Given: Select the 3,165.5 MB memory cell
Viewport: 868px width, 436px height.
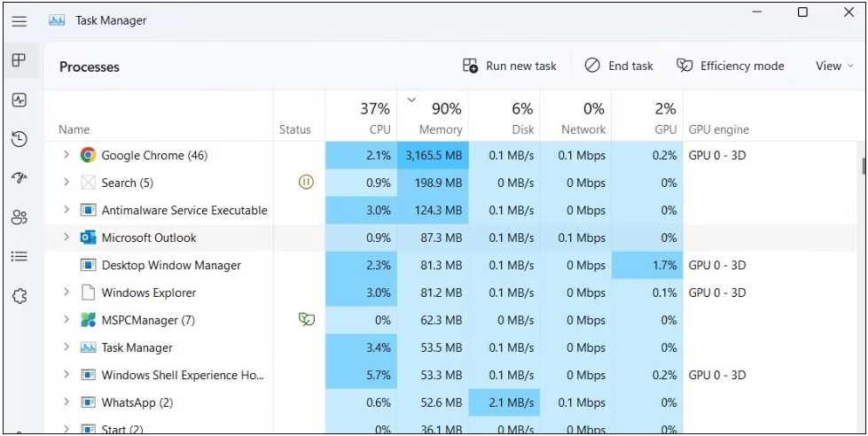Looking at the screenshot, I should tap(433, 155).
